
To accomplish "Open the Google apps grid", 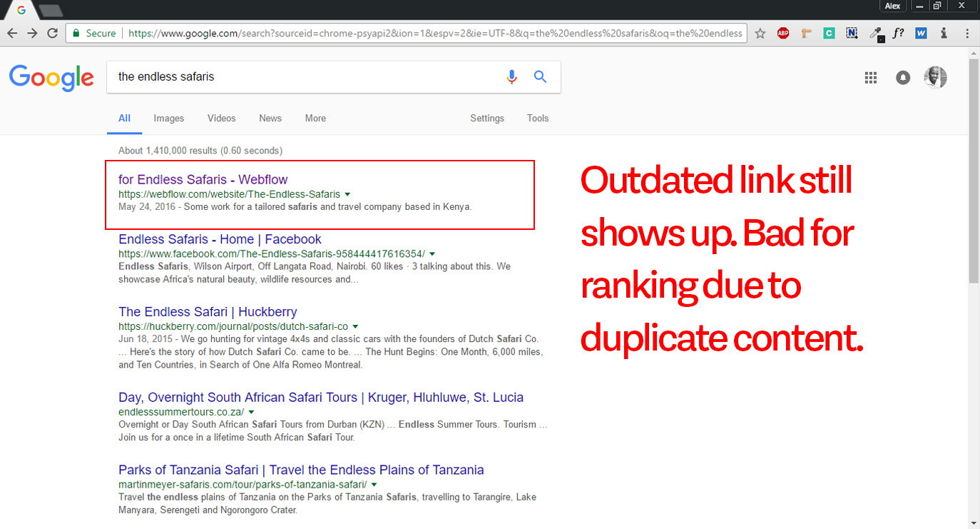I will [x=870, y=78].
